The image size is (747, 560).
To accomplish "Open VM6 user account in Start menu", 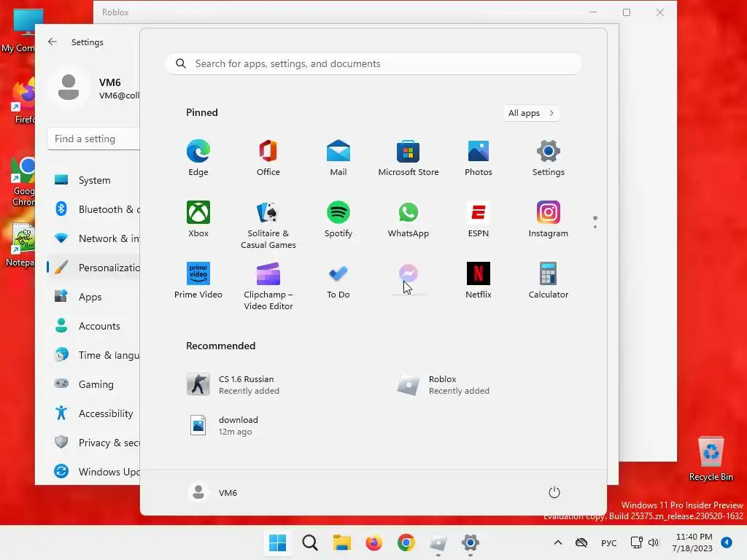I will (212, 492).
